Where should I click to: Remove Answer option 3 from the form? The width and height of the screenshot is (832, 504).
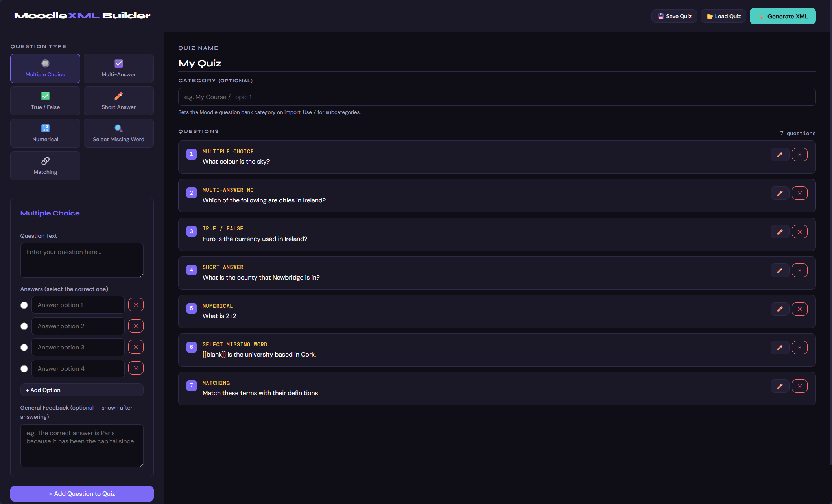(136, 347)
